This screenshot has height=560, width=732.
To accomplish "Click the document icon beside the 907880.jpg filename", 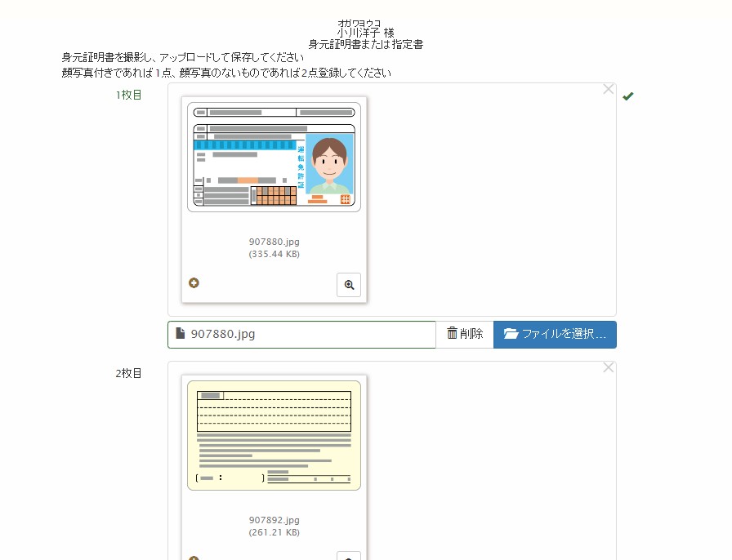I will [181, 333].
